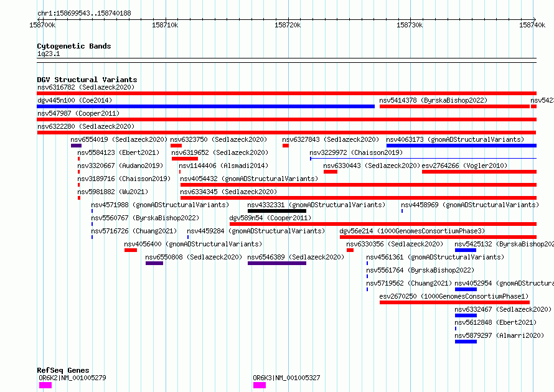Click the red bar under nsv4056400

[131, 250]
